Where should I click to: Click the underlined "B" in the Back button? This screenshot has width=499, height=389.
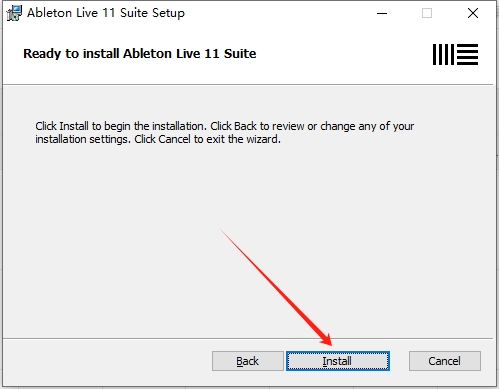[239, 361]
